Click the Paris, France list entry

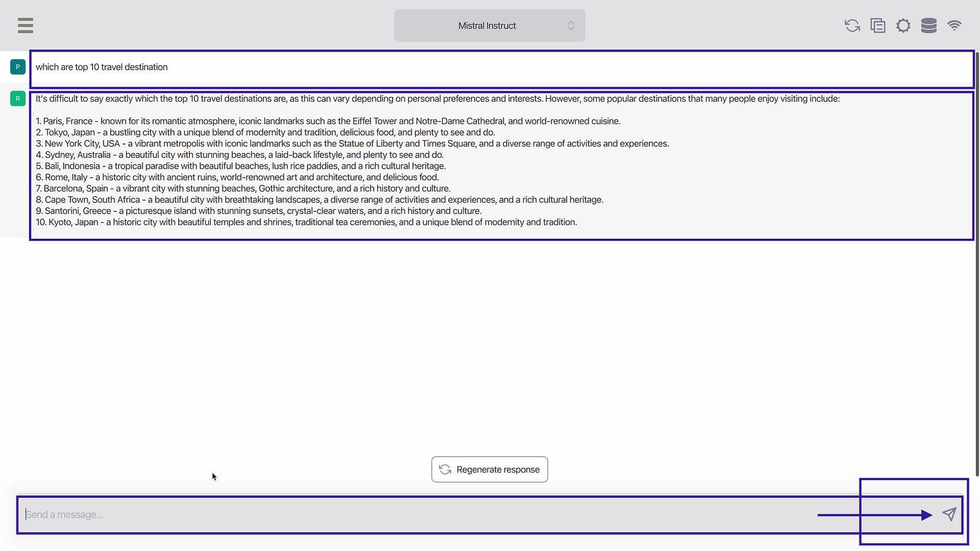(x=328, y=121)
